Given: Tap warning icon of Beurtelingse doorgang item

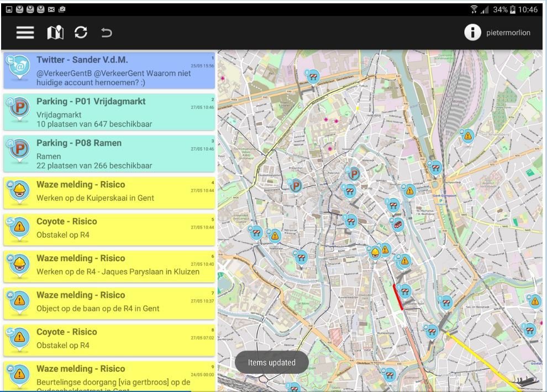Looking at the screenshot, I should click(x=19, y=375).
